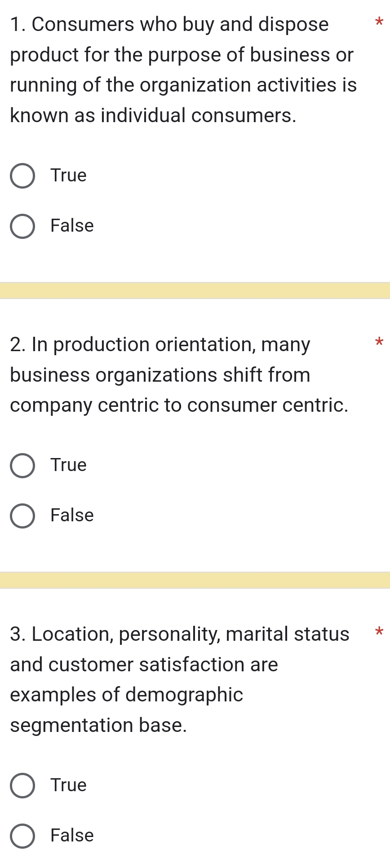The width and height of the screenshot is (390, 868).
Task: Click the "True" label text under question 2
Action: [68, 465]
